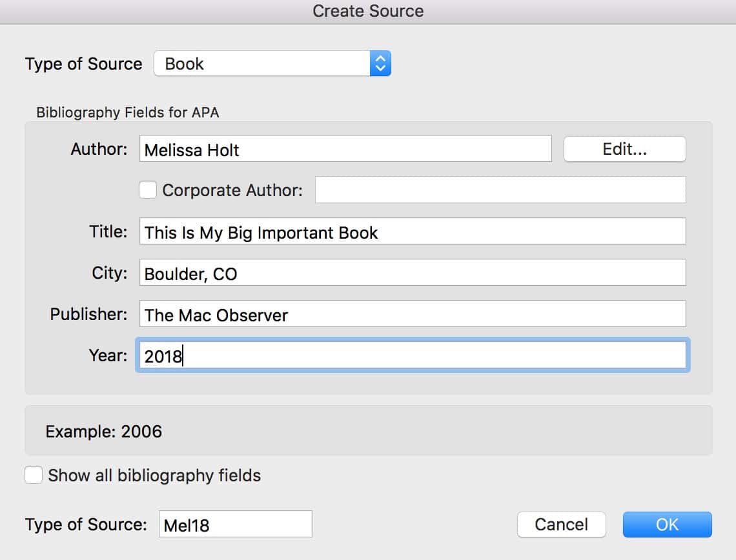Focus the Publisher field, The Mac Observer
This screenshot has width=736, height=560.
coord(412,314)
